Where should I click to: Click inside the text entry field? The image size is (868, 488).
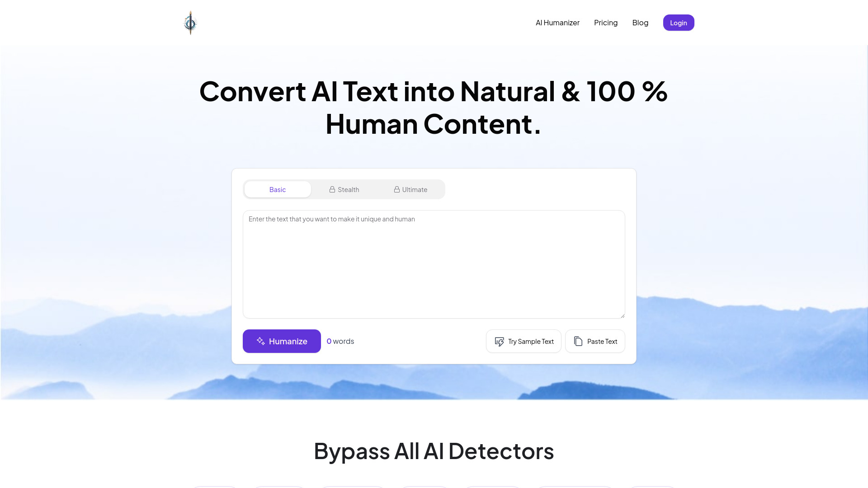(x=434, y=264)
